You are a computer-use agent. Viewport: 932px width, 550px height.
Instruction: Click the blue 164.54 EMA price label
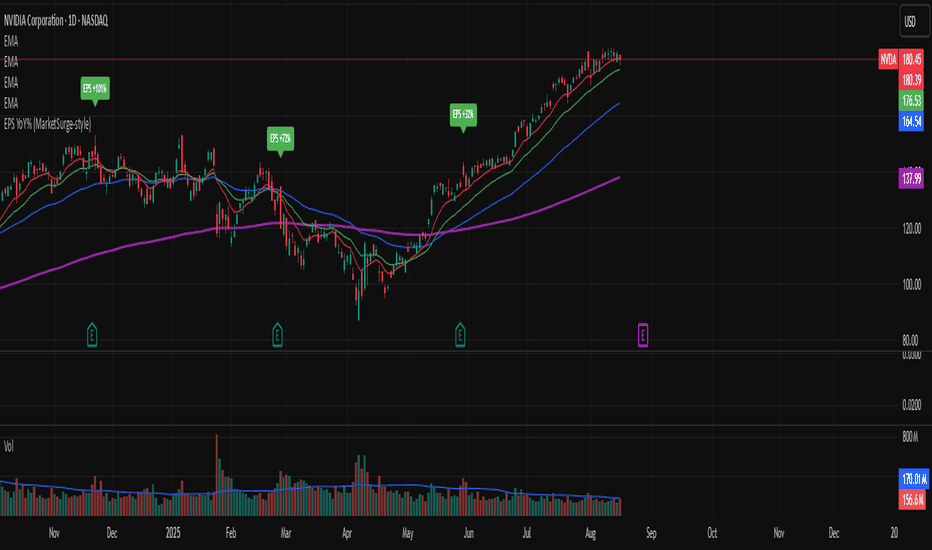pos(911,121)
